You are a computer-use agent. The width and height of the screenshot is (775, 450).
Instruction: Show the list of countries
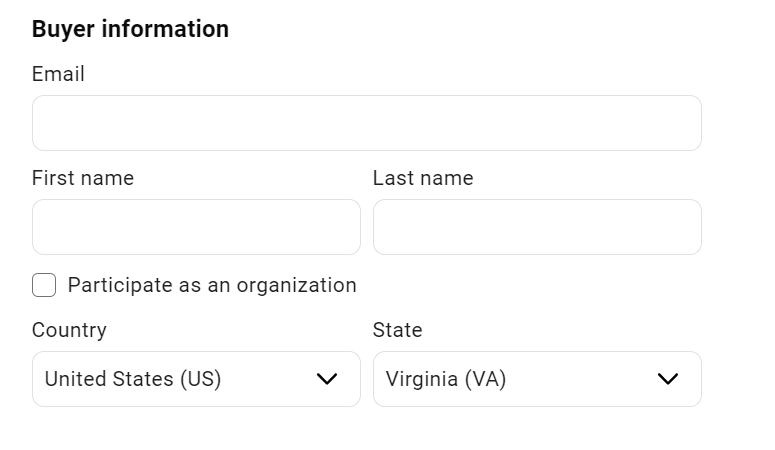click(196, 379)
